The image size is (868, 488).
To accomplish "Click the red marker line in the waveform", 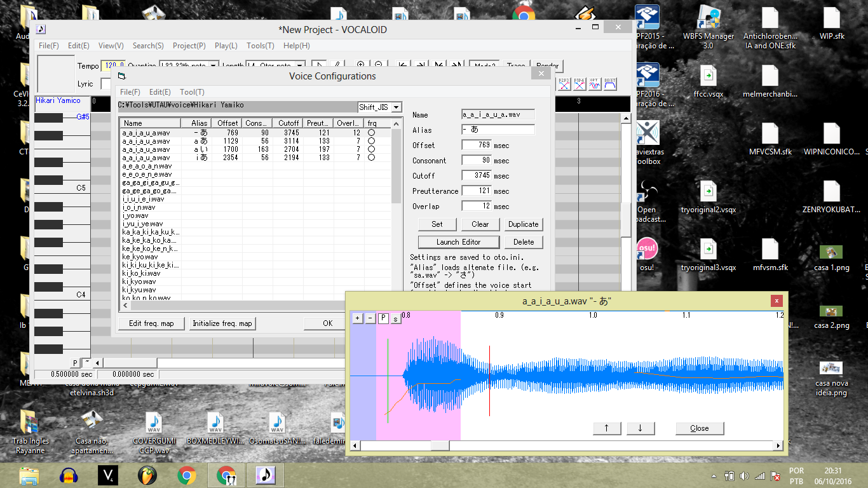I will pos(490,381).
